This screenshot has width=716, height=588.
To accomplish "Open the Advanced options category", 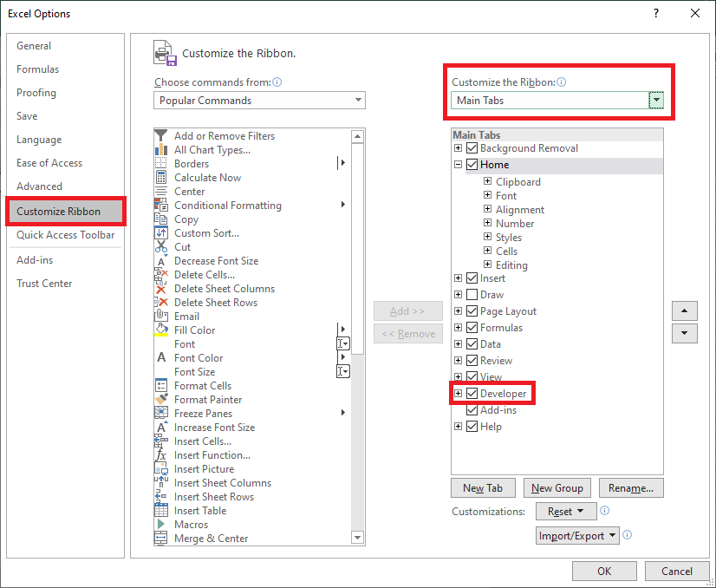I will click(65, 186).
